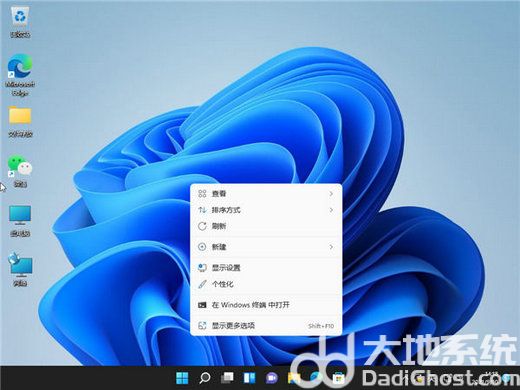
Task: Open File Explorer from the taskbar
Action: (x=294, y=378)
